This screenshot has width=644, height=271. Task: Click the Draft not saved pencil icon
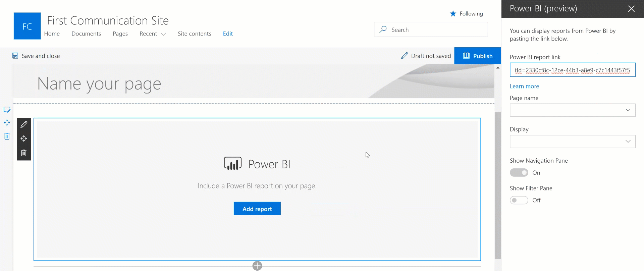click(405, 56)
